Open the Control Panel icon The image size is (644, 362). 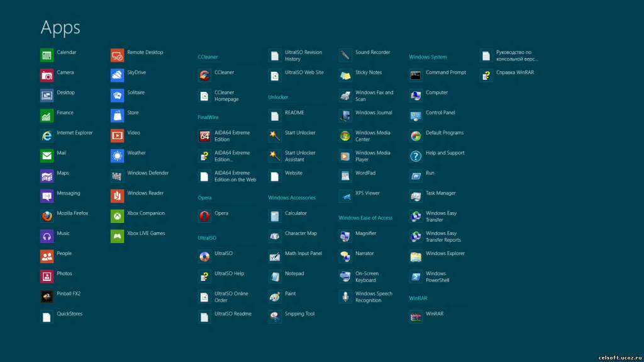[416, 116]
